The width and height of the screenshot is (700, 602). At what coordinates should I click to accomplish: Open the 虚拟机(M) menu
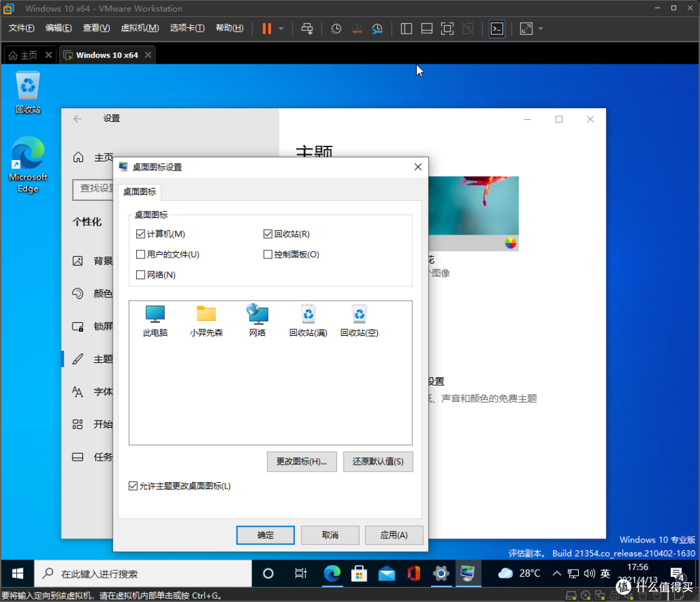coord(139,28)
